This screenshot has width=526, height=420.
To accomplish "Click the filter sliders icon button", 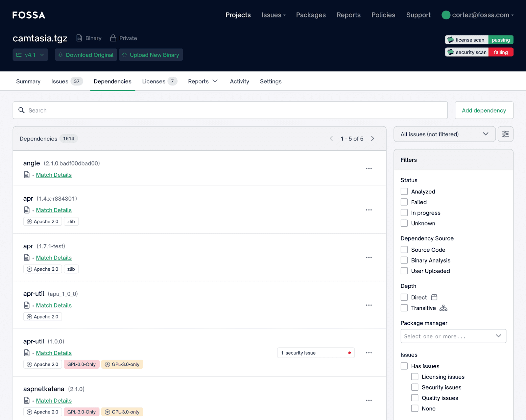I will click(505, 134).
